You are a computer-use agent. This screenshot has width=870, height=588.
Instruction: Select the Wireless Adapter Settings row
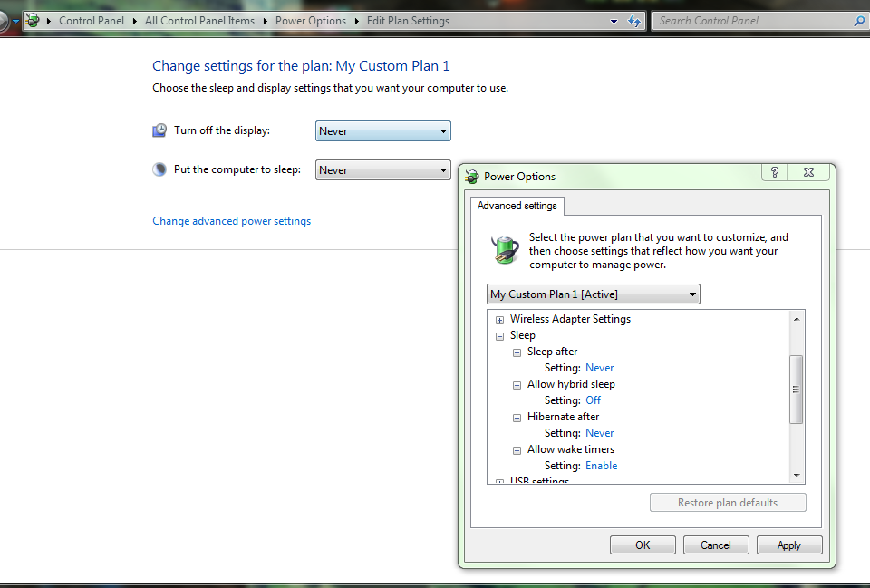570,319
